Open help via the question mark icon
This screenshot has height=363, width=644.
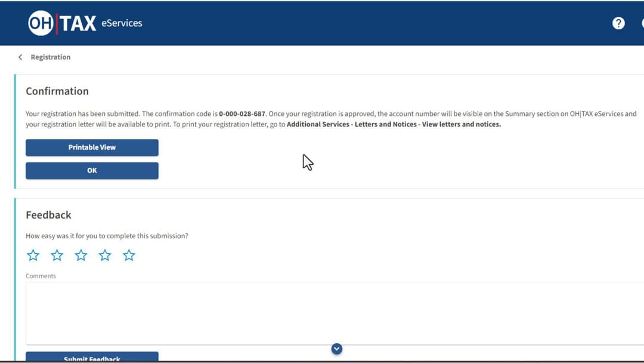(x=618, y=23)
